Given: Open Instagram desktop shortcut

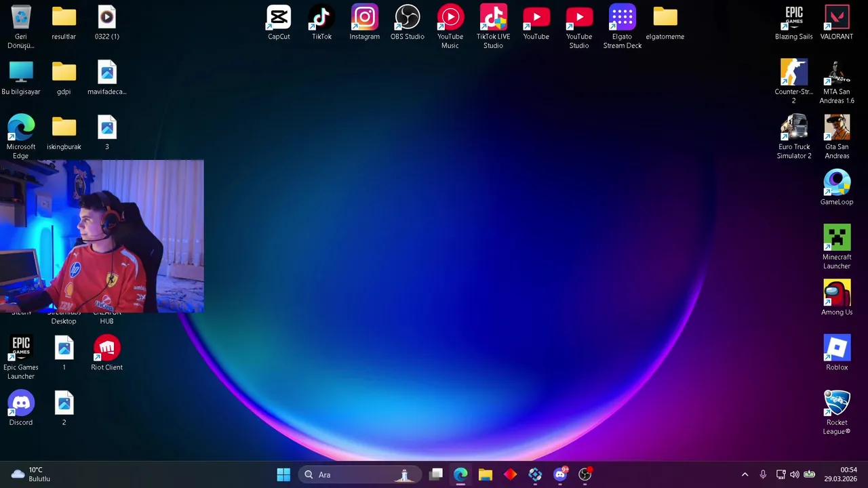Looking at the screenshot, I should 364,23.
